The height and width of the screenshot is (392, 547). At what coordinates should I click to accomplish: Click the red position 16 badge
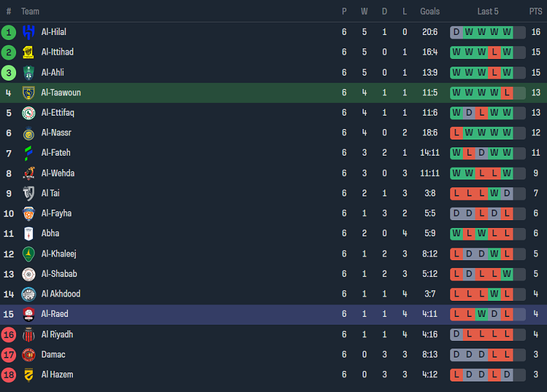click(8, 334)
